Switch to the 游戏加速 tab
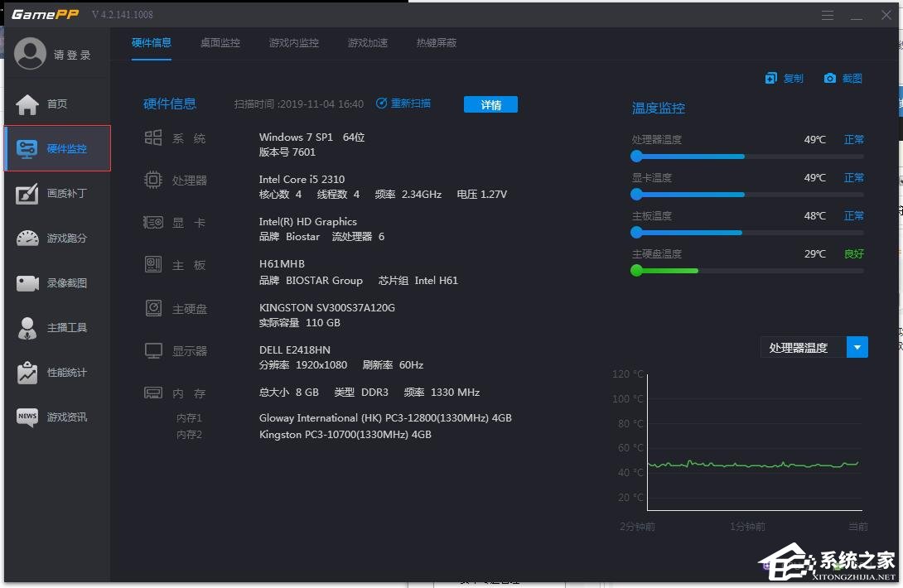 [368, 42]
